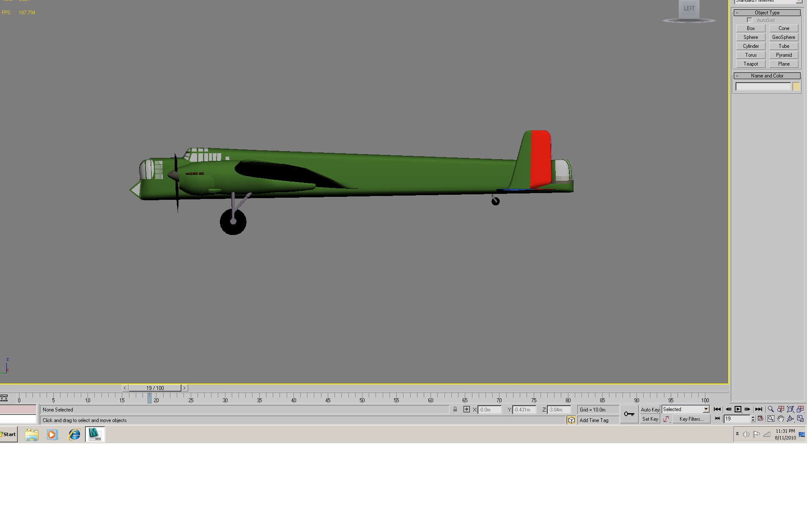Collapse the Object Type rollout
Viewport: 812px width, 508px height.
[x=767, y=13]
